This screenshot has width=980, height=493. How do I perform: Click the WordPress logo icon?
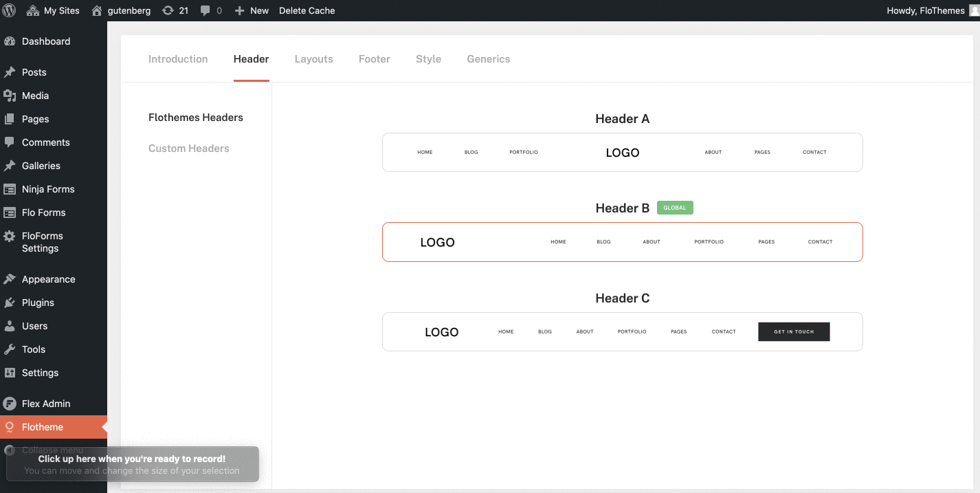(x=10, y=10)
